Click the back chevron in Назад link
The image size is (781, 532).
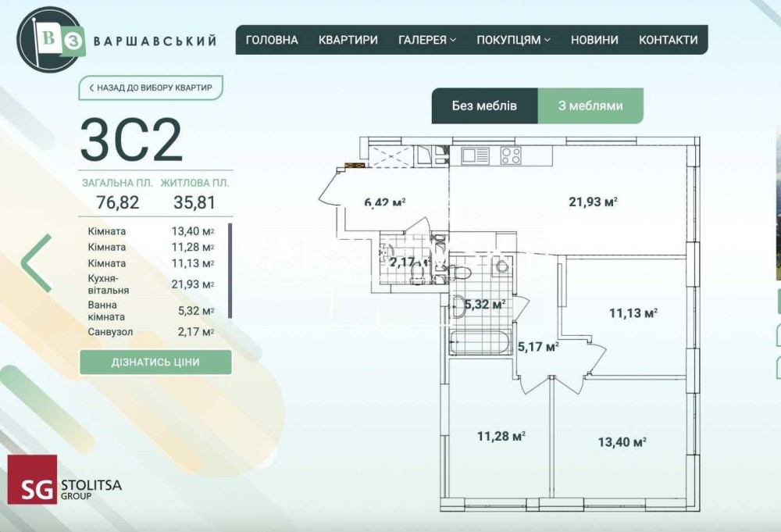click(x=91, y=88)
